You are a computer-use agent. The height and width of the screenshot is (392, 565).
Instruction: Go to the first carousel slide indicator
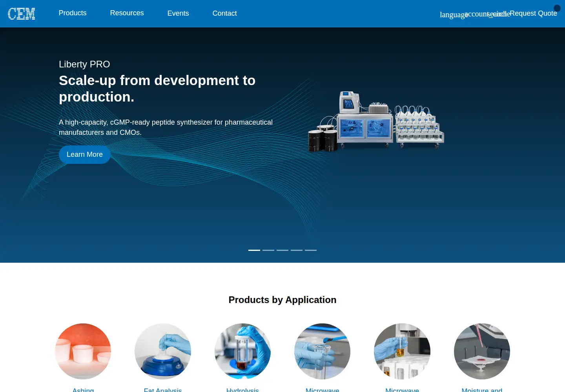pyautogui.click(x=254, y=250)
